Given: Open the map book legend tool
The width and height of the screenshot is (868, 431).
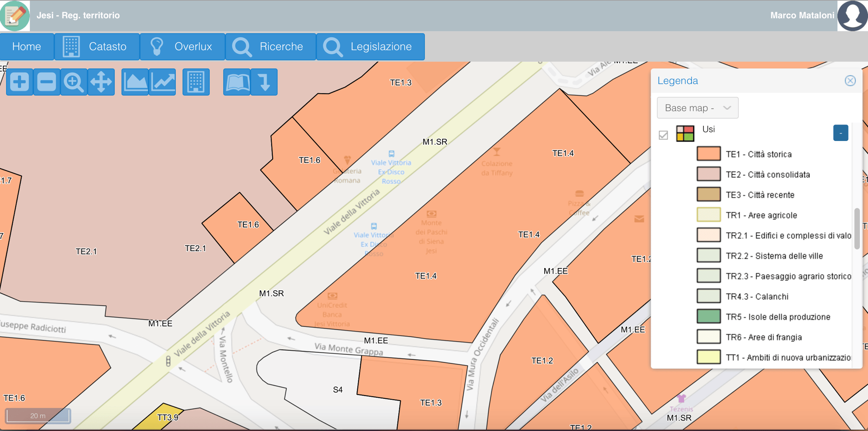Looking at the screenshot, I should click(x=237, y=82).
